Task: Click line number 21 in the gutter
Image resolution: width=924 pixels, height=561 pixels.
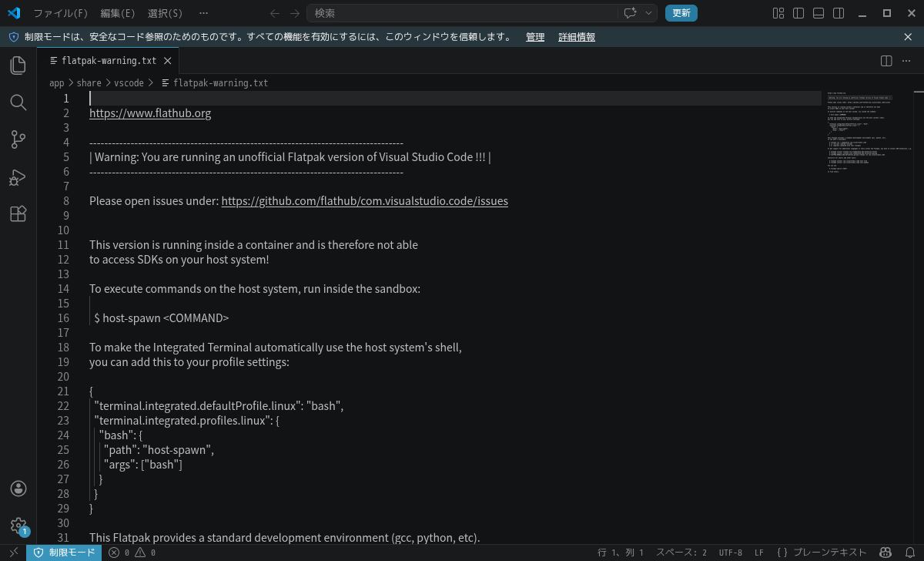Action: coord(63,391)
